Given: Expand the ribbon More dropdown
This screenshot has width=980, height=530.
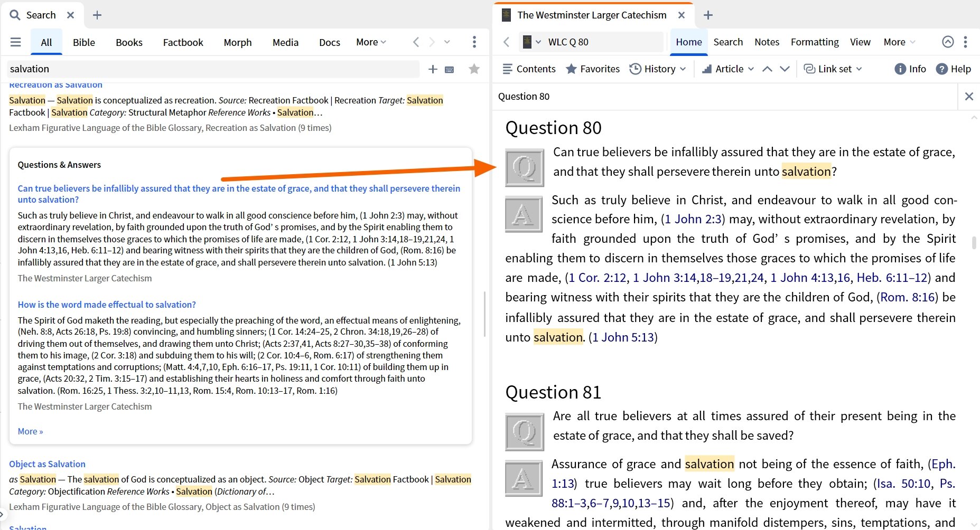Looking at the screenshot, I should [x=899, y=42].
